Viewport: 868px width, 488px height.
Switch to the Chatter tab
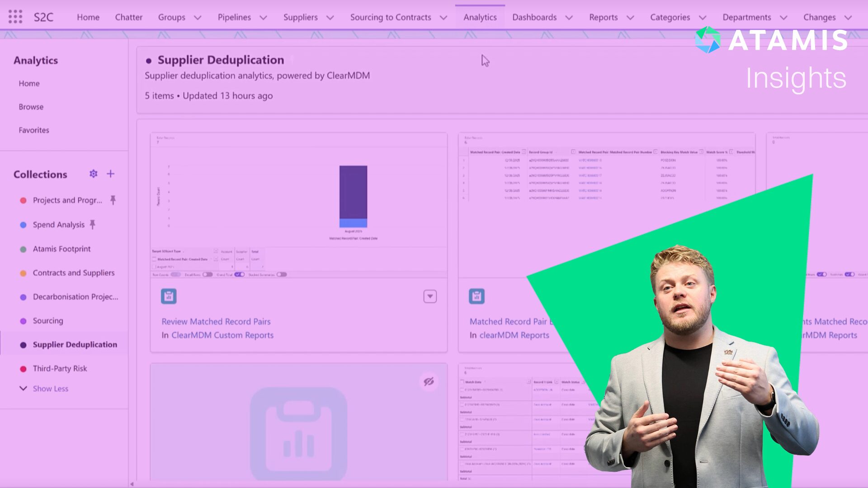pos(128,17)
